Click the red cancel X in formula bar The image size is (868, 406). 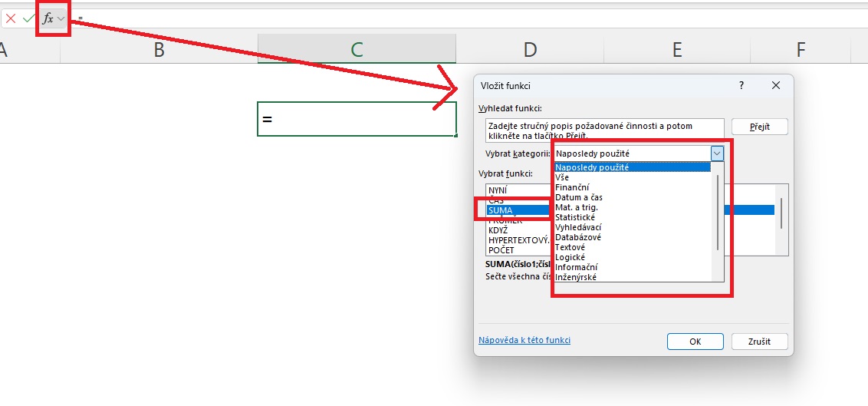tap(11, 18)
